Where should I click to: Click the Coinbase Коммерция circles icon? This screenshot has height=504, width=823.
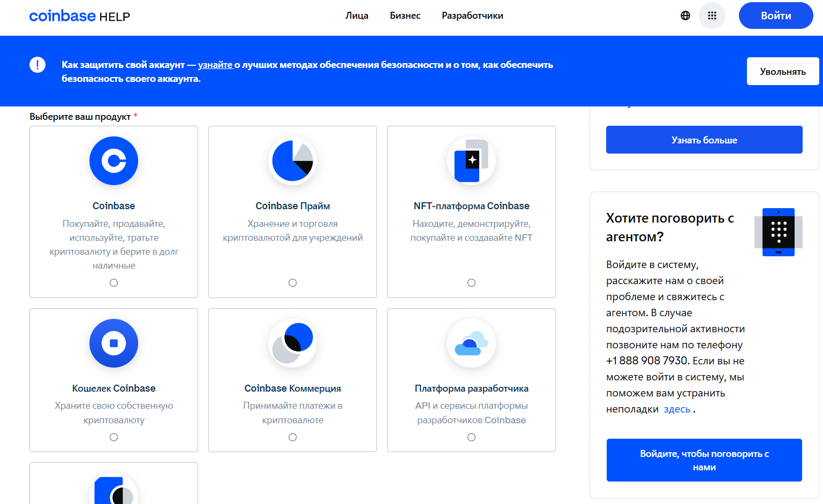coord(292,343)
